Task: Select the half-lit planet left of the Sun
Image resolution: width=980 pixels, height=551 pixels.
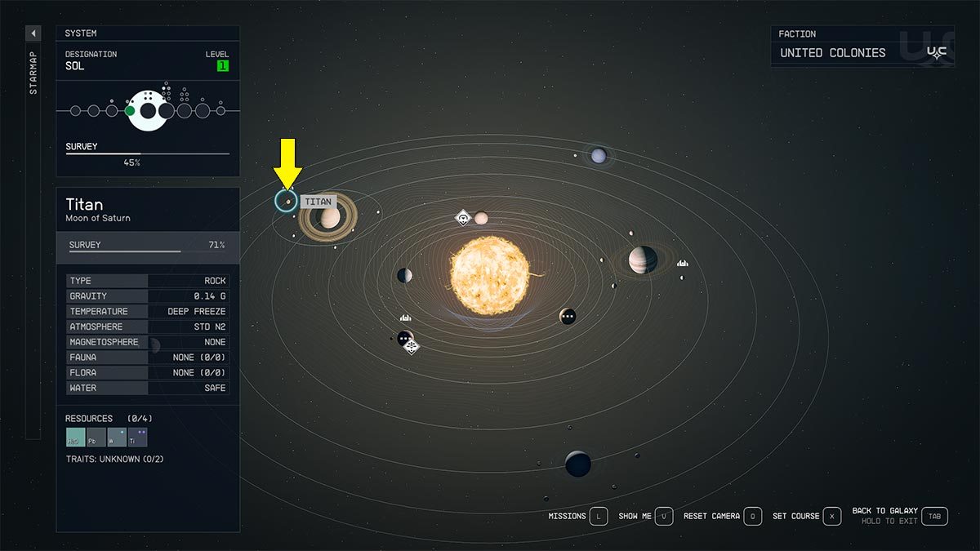Action: (x=404, y=276)
